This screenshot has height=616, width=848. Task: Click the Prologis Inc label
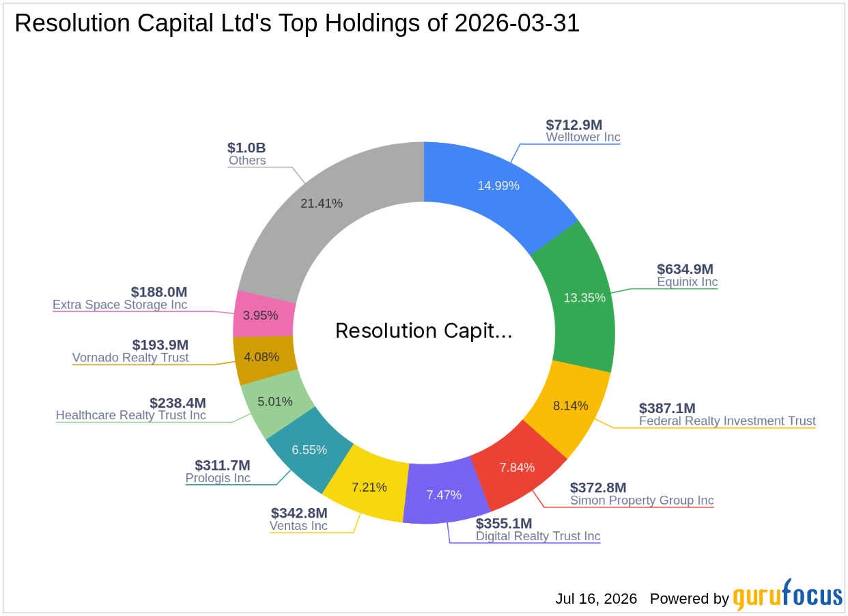pyautogui.click(x=218, y=478)
